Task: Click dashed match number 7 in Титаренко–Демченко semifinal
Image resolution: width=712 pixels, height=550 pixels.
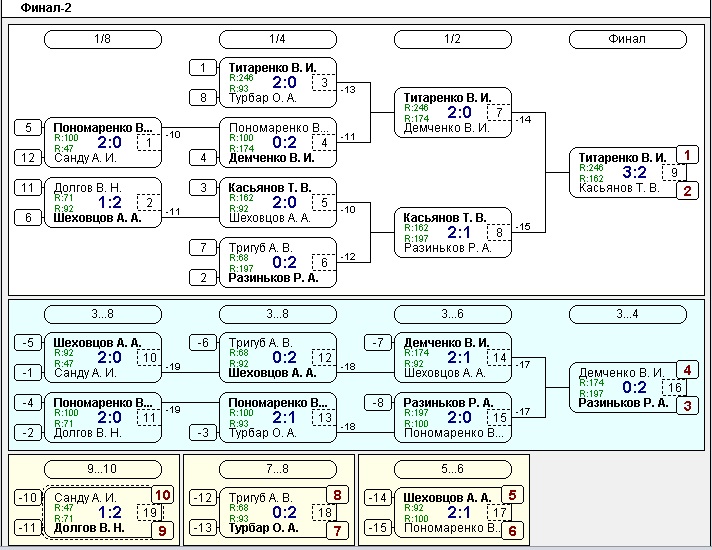Action: click(499, 113)
